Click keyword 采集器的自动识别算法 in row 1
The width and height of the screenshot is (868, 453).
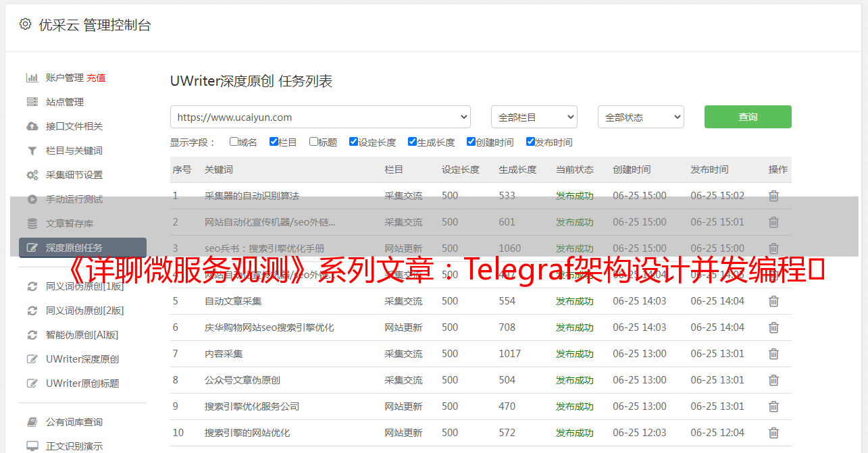252,196
